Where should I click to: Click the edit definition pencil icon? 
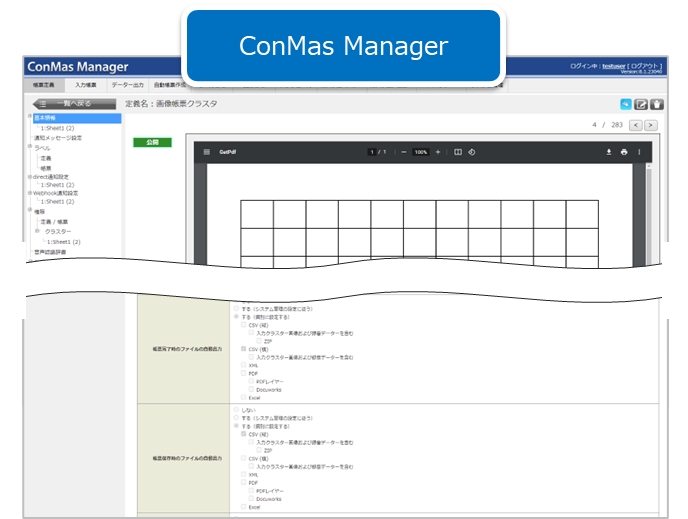point(641,104)
